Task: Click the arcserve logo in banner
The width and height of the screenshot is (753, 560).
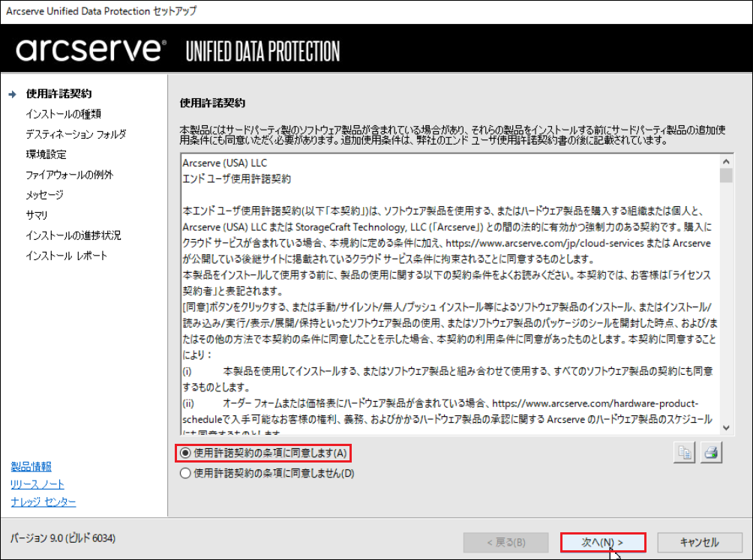Action: pyautogui.click(x=91, y=50)
